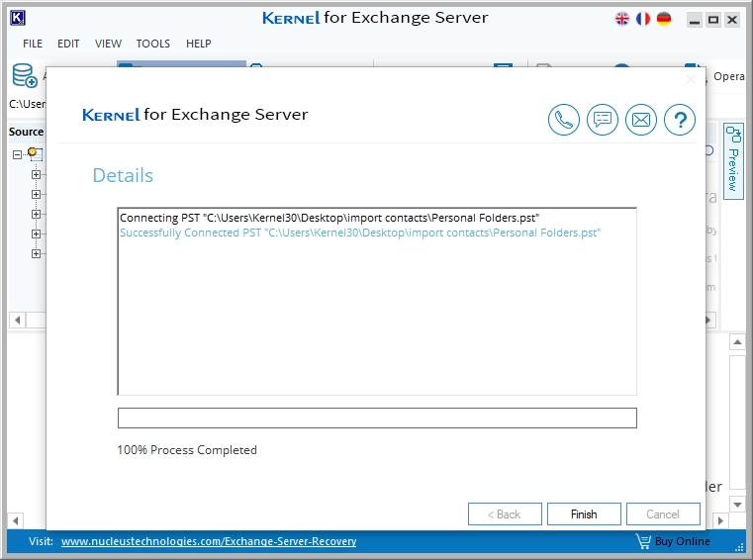Open the Preview side panel tab

coord(733,161)
